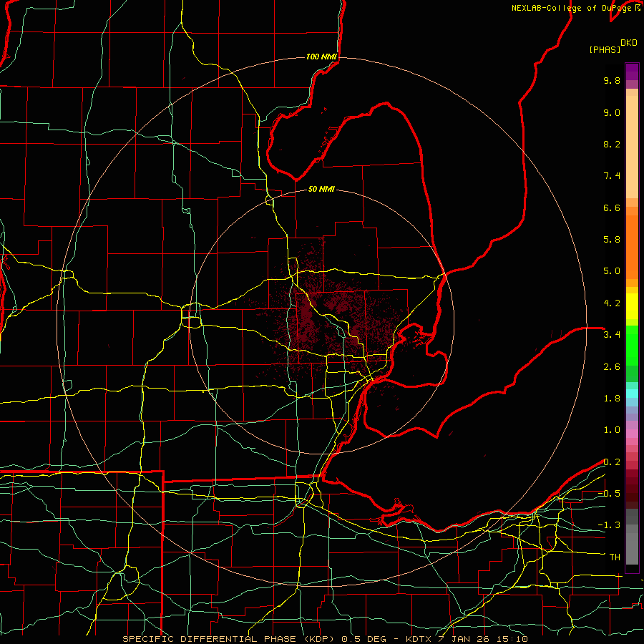The width and height of the screenshot is (644, 644).
Task: Click the cyan color bar segment
Action: tap(632, 394)
